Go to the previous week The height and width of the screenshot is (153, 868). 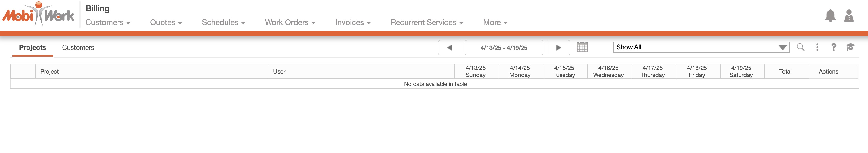pyautogui.click(x=449, y=48)
